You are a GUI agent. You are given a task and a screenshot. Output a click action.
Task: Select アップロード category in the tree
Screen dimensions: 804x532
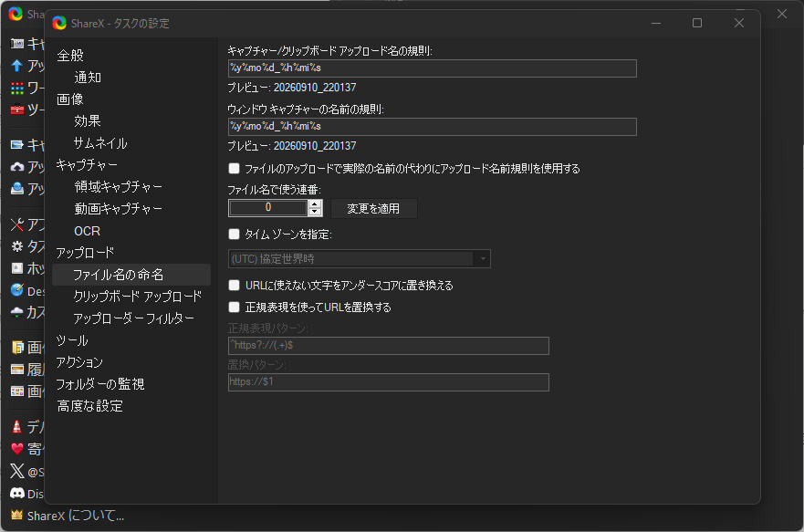coord(85,253)
